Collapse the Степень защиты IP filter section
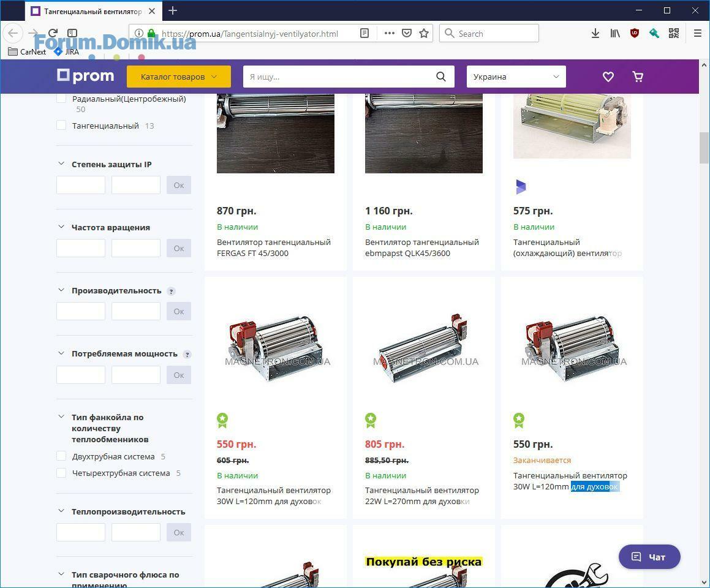710x588 pixels. (61, 164)
